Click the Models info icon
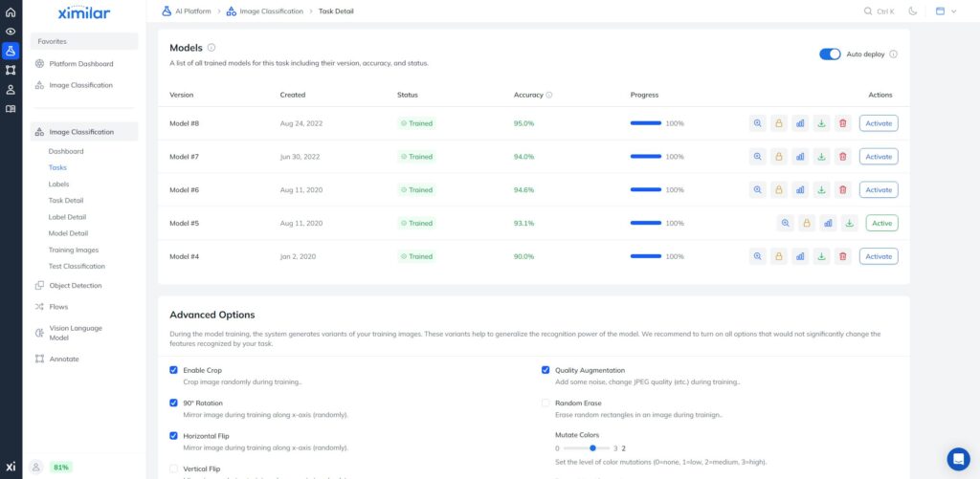Screen dimensions: 980x479 212,48
